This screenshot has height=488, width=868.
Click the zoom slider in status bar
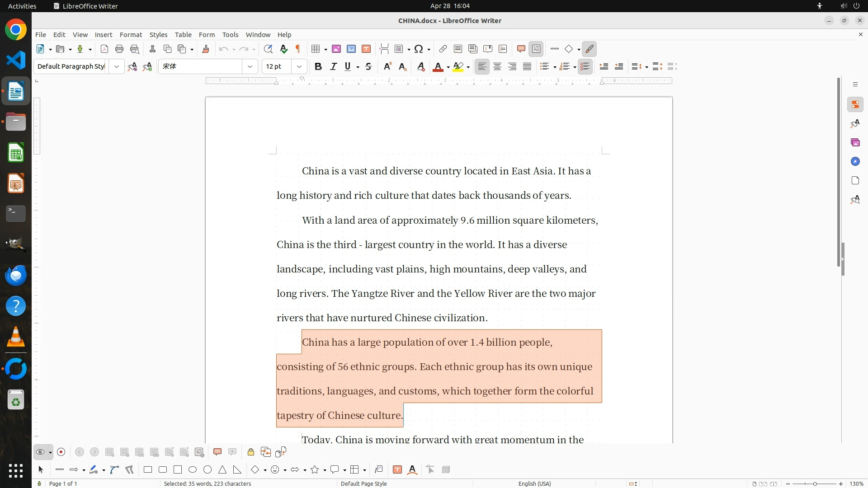point(815,483)
